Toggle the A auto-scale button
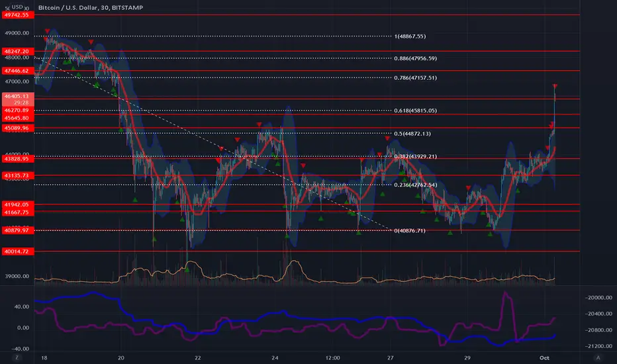The image size is (617, 364). point(598,357)
